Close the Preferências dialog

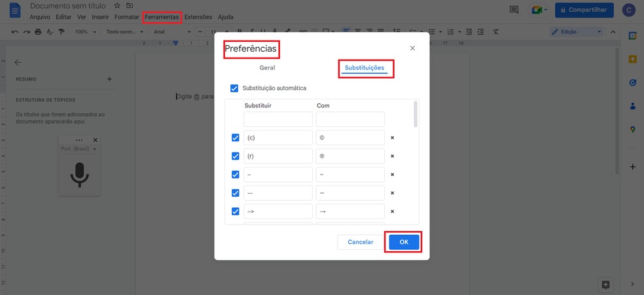[x=412, y=48]
